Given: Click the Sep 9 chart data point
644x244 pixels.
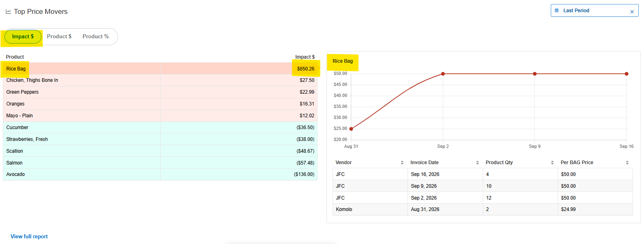Looking at the screenshot, I should pos(535,74).
